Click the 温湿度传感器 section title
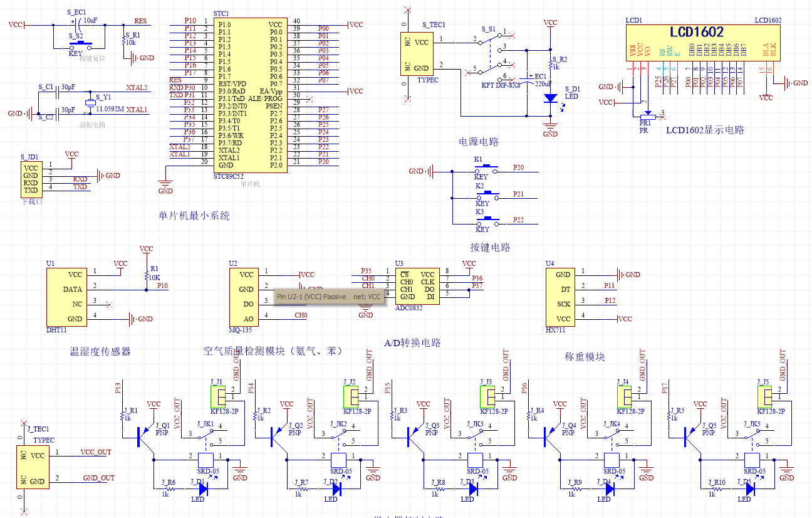The width and height of the screenshot is (812, 518). click(x=100, y=352)
